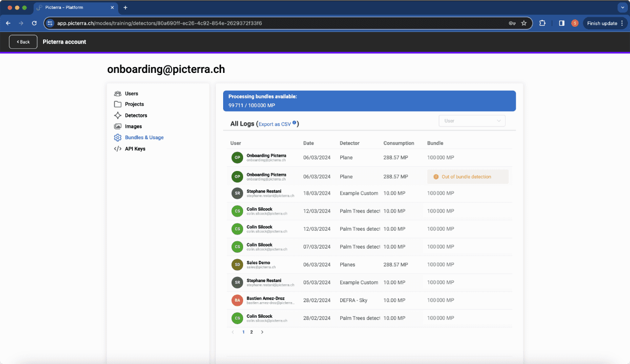
Task: Expand the Chrome tab search chevron
Action: [622, 7]
